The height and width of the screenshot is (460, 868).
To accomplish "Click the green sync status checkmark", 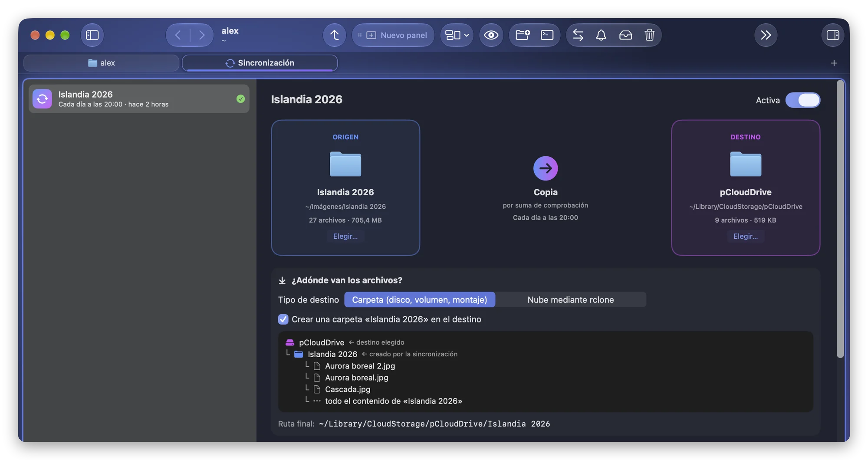I will [240, 99].
